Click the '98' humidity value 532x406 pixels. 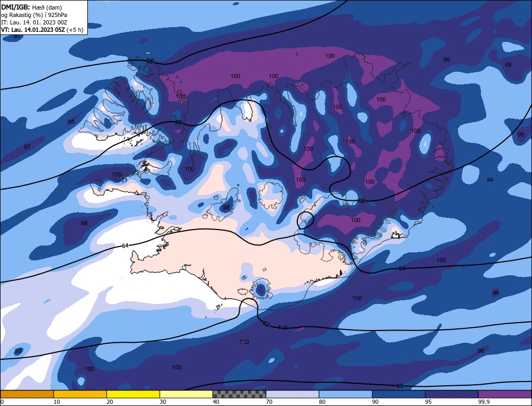coord(226,207)
